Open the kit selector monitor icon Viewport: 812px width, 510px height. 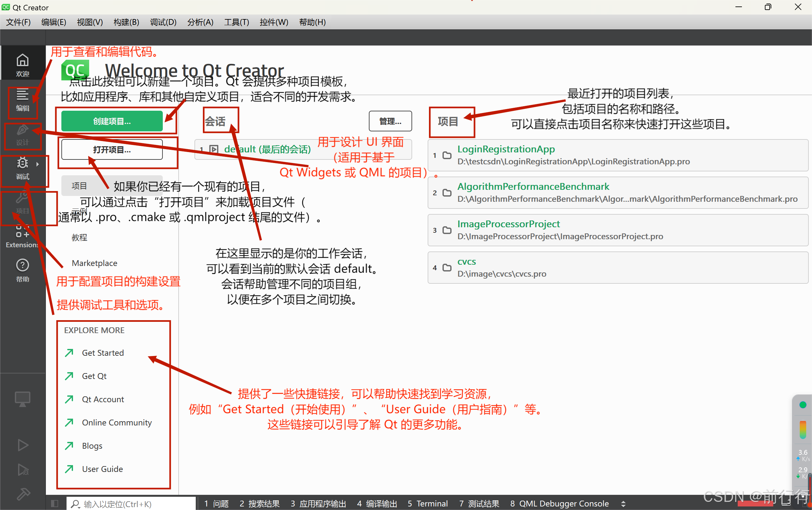point(22,399)
